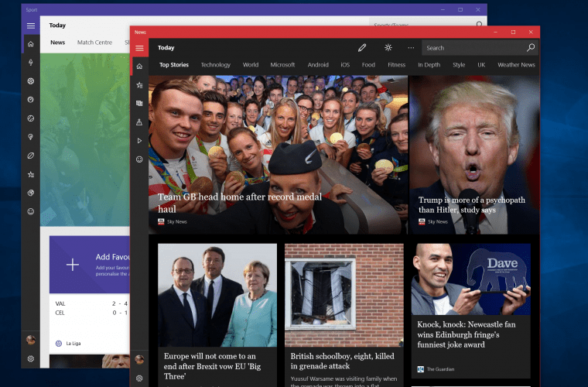Click the feedback smiley in News sidebar
The image size is (588, 387).
click(139, 159)
